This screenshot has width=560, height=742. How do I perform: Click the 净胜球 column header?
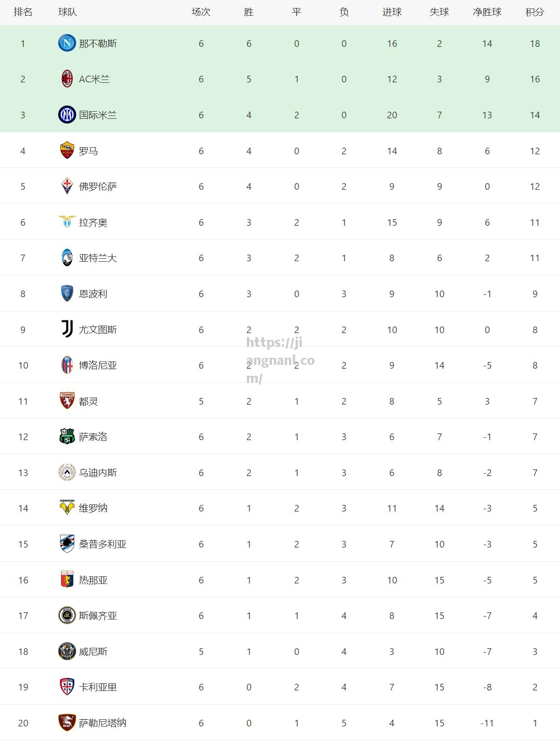click(487, 12)
